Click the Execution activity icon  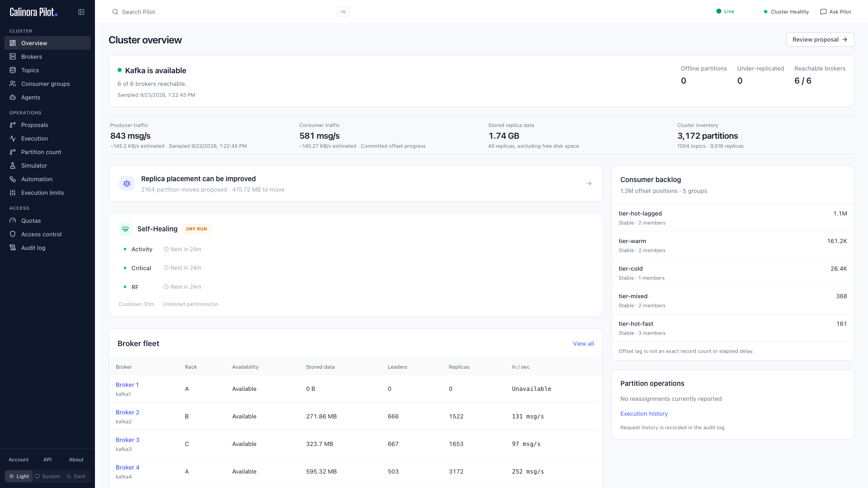click(x=13, y=138)
